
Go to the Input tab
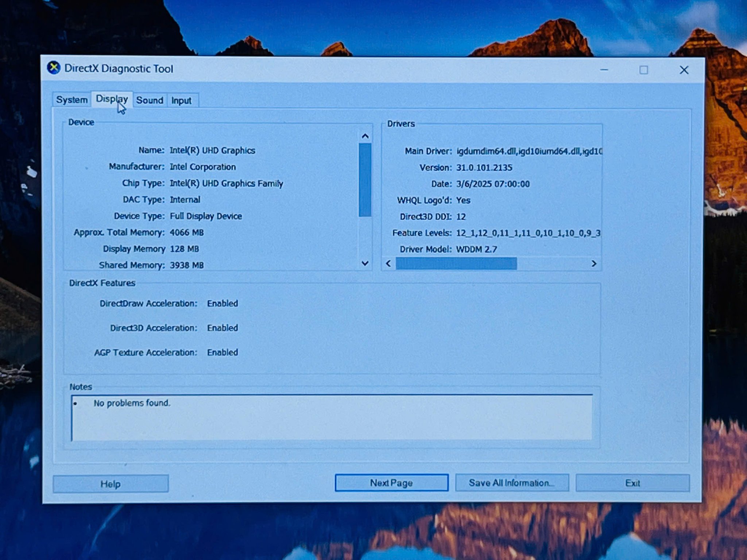tap(181, 101)
